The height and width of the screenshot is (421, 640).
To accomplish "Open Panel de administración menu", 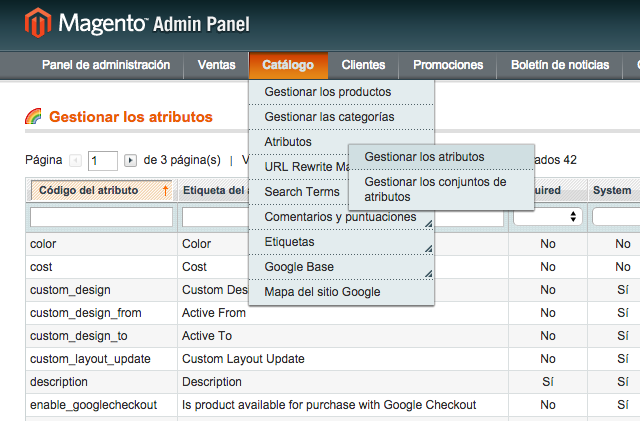I will (x=106, y=65).
